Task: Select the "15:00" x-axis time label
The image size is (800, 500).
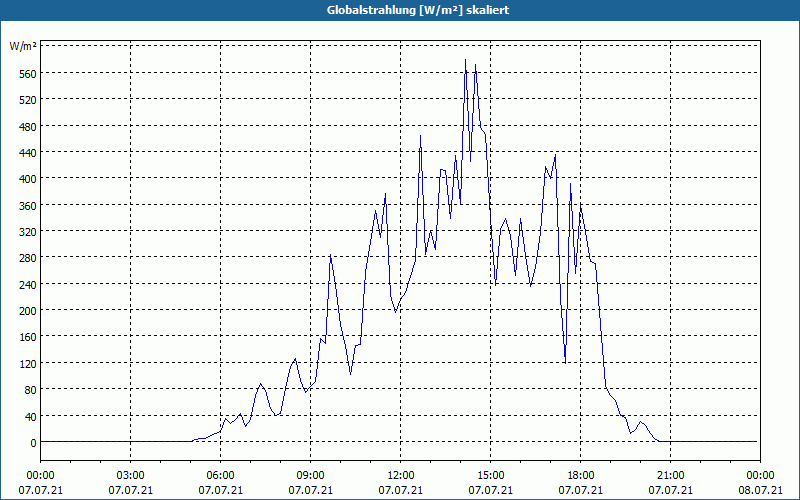Action: click(x=490, y=476)
